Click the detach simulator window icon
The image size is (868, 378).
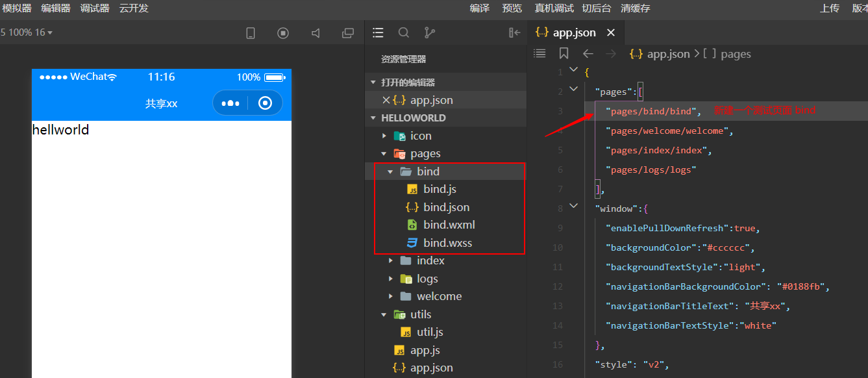[x=348, y=33]
